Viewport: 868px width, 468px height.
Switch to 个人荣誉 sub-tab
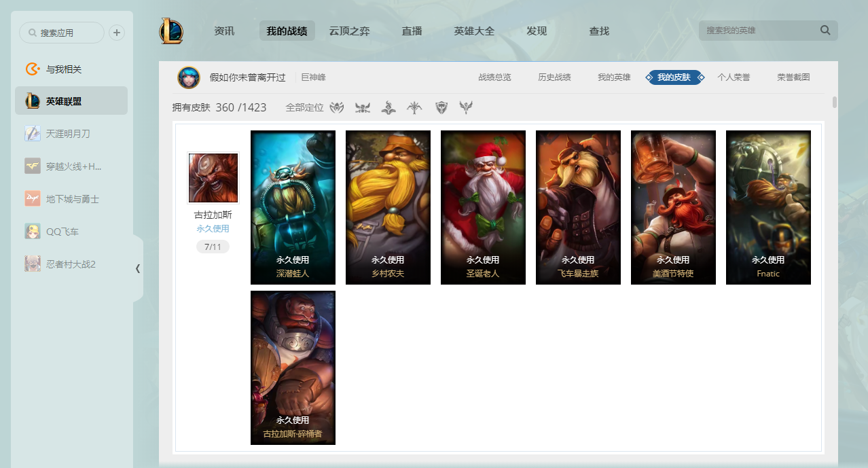734,77
